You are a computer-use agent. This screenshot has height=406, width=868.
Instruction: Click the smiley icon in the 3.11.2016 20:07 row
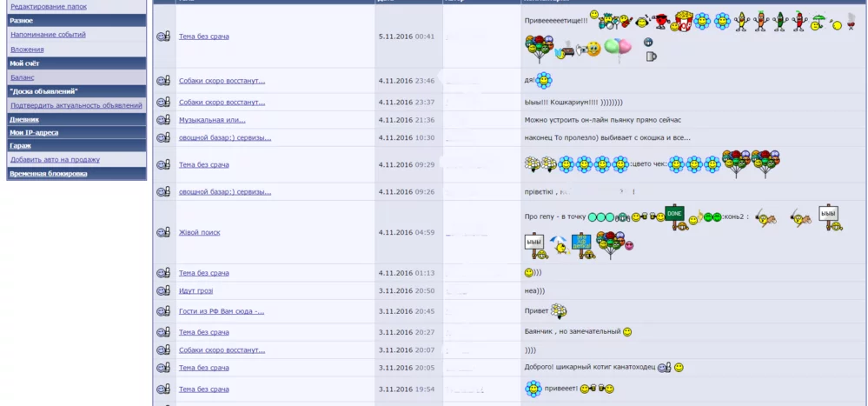coord(163,350)
